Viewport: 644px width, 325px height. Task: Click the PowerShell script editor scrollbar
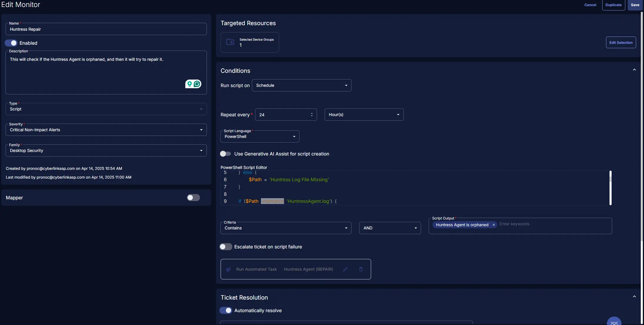[610, 188]
